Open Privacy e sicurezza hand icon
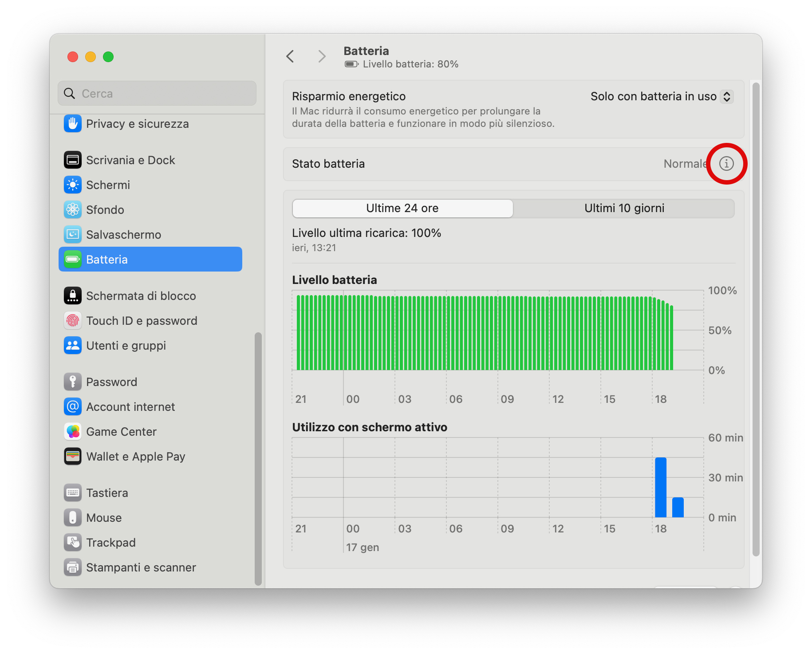 tap(73, 124)
